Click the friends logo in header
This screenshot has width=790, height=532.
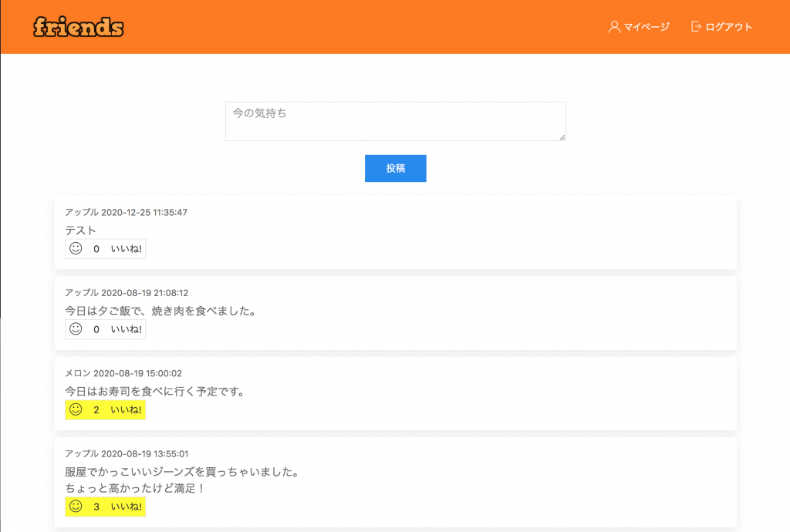[79, 27]
